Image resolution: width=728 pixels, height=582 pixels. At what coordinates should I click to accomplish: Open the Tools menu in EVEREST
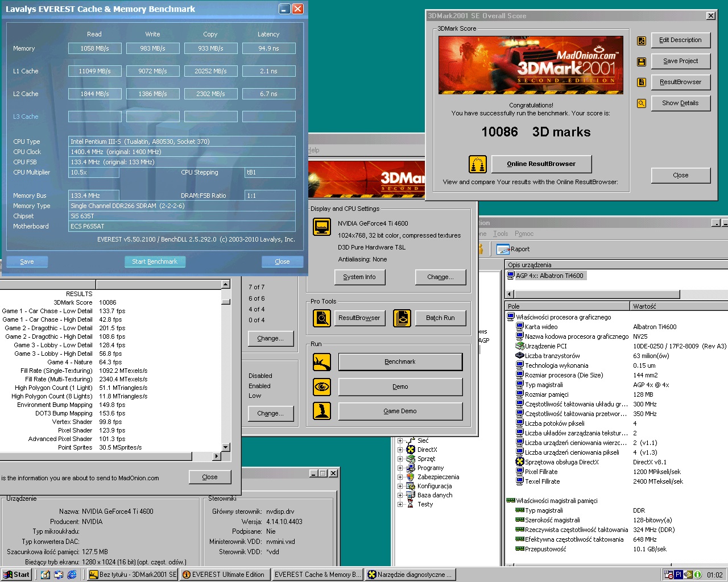(500, 234)
